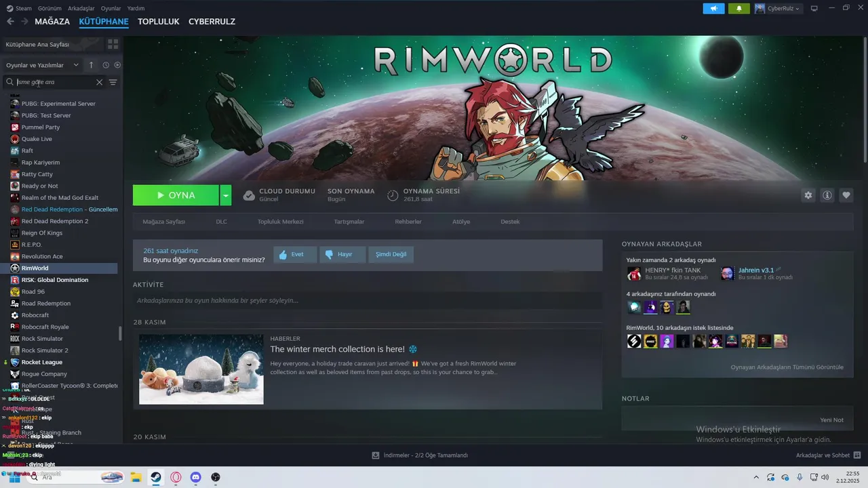The width and height of the screenshot is (868, 488).
Task: Click Yeni Not to add note
Action: pos(832,420)
